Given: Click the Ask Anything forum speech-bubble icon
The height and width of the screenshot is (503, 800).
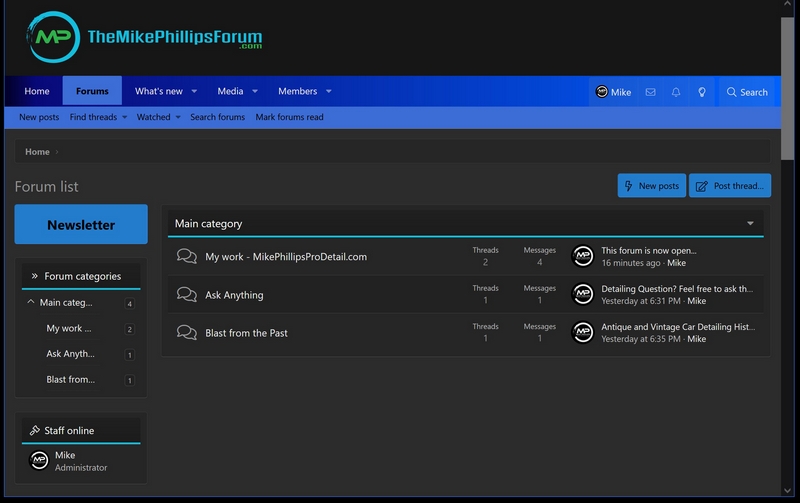Looking at the screenshot, I should coord(187,294).
